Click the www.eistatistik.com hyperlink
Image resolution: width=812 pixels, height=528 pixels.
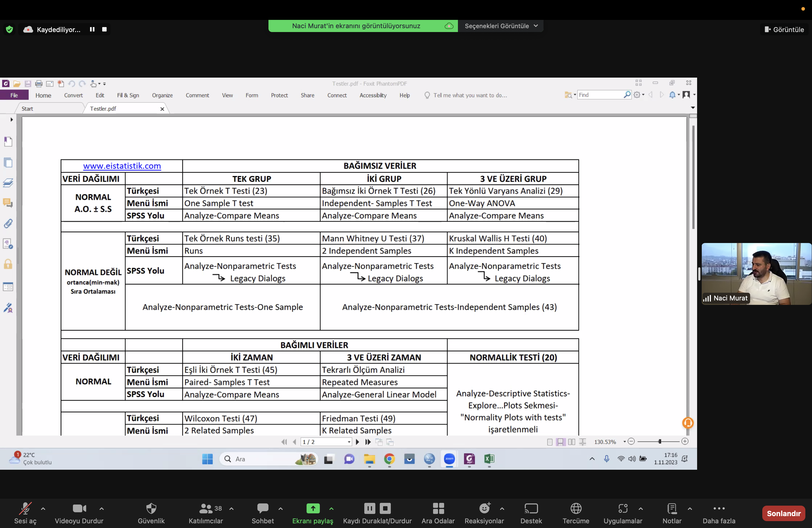click(122, 165)
